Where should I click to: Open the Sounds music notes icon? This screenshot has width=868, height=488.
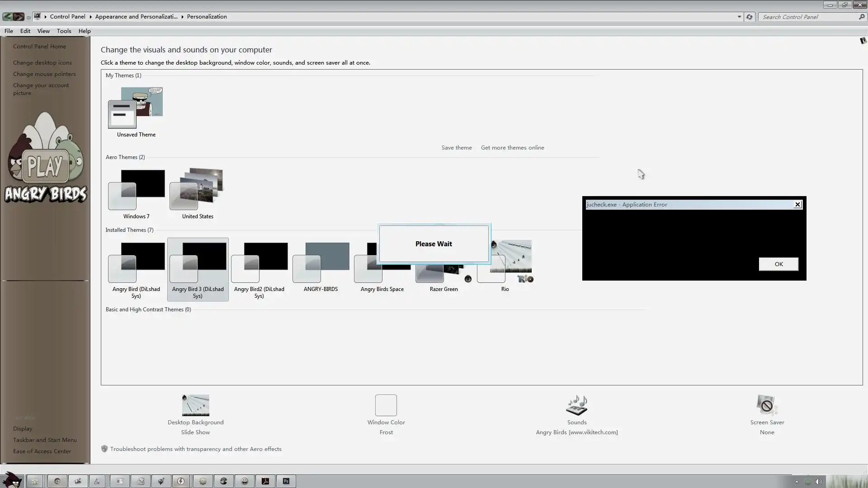click(576, 405)
